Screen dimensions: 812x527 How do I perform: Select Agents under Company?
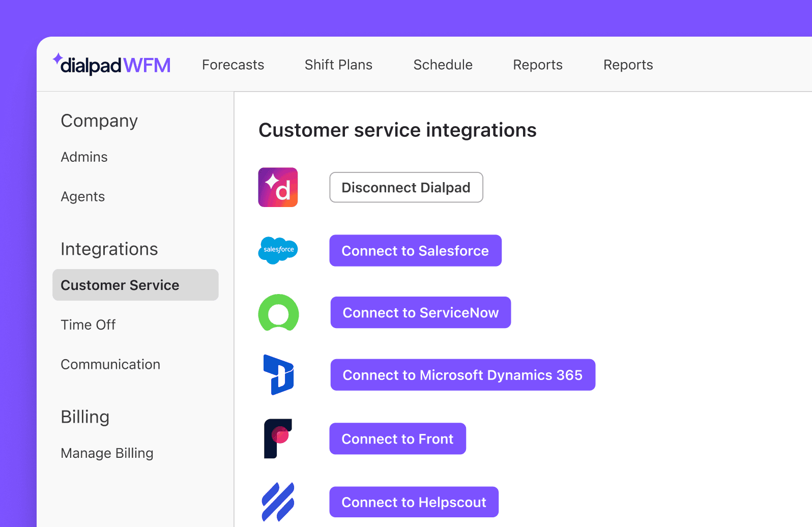click(83, 197)
